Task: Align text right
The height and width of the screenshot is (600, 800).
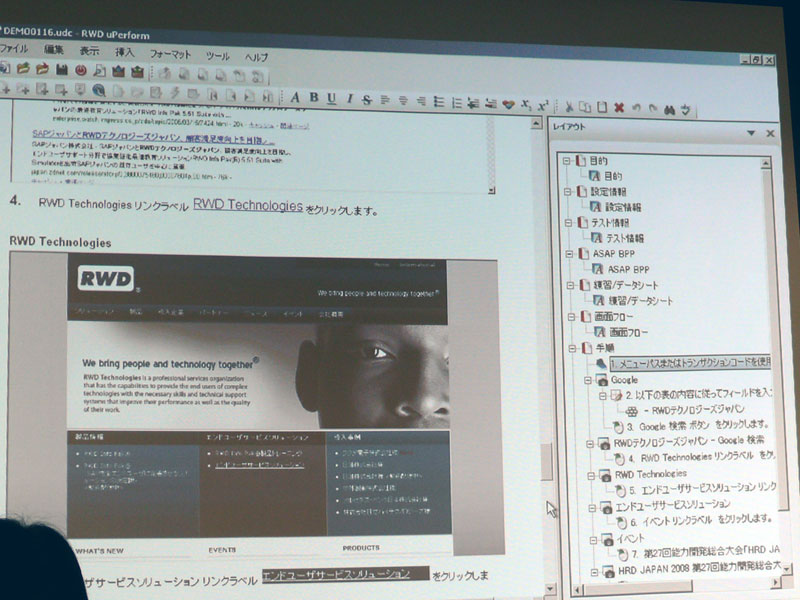Action: point(421,101)
